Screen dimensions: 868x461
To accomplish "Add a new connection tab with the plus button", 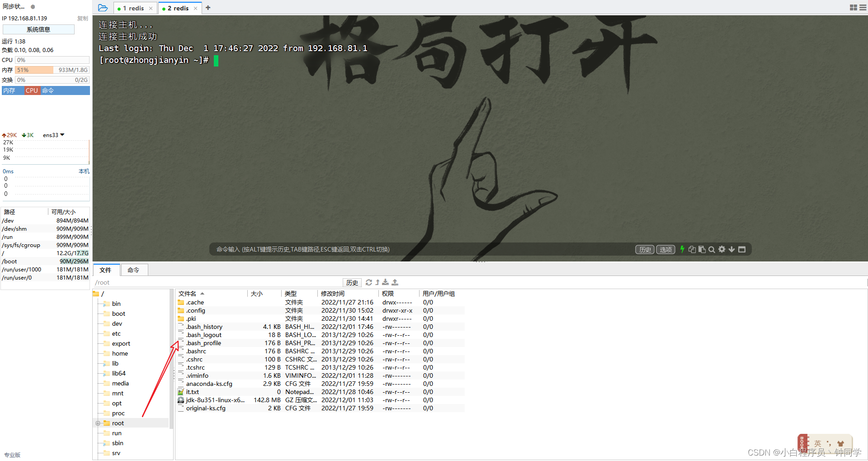I will click(x=208, y=8).
